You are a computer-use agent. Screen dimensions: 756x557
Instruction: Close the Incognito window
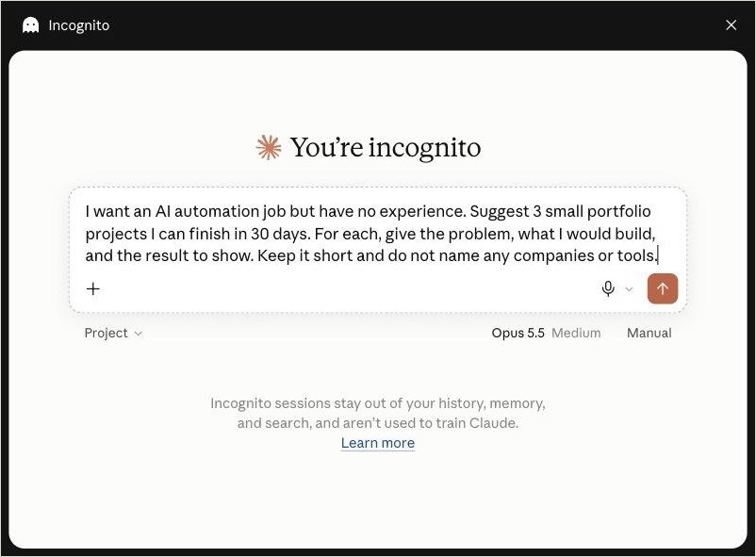[731, 25]
